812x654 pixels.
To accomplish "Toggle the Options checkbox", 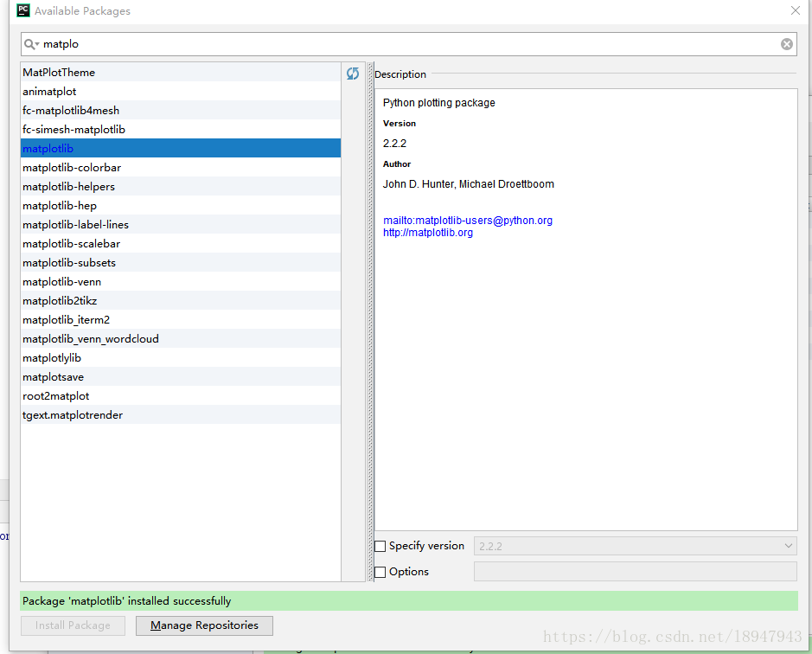I will click(x=380, y=573).
